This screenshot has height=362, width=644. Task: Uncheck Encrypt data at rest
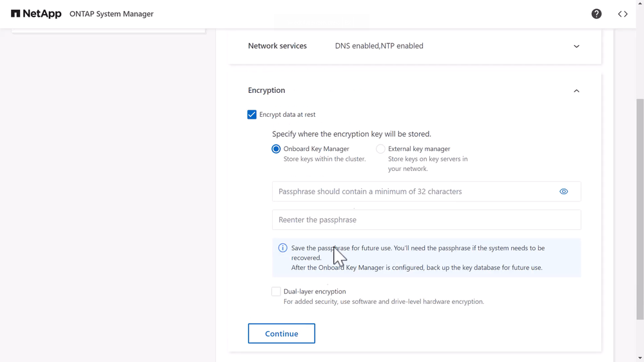coord(252,114)
